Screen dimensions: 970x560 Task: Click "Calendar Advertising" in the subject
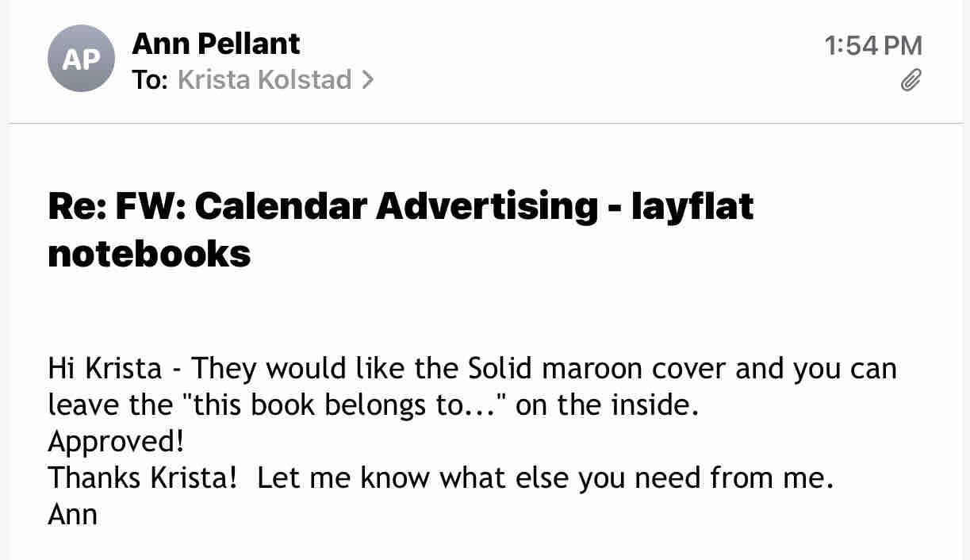(397, 206)
